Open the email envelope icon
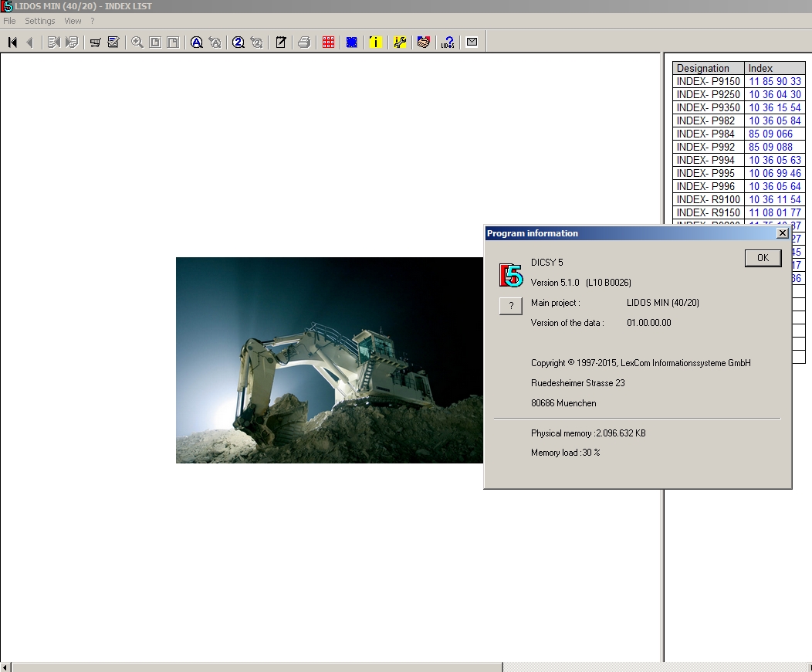This screenshot has height=672, width=812. [472, 42]
